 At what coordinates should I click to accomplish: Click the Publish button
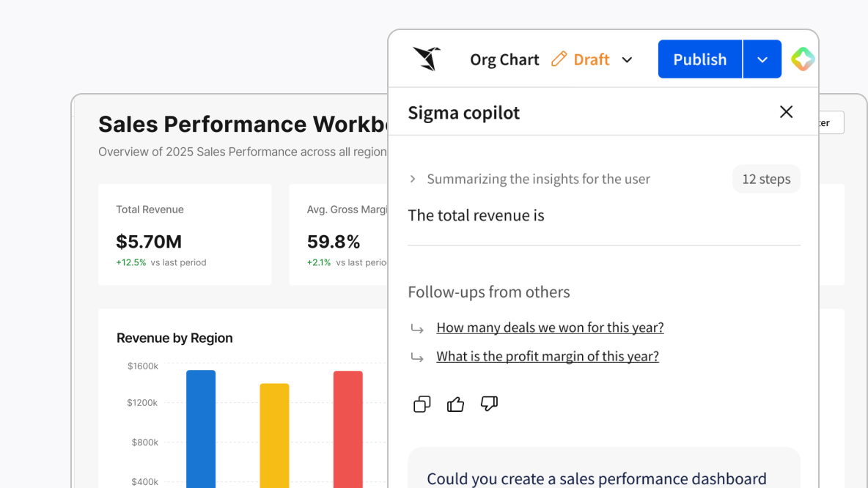pos(699,59)
